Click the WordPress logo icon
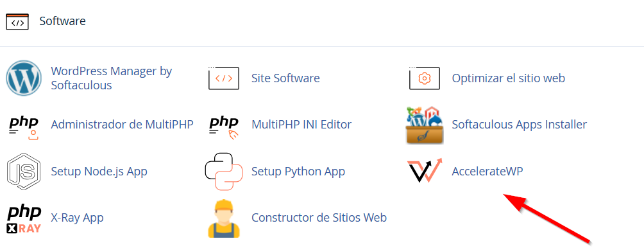Screen dimensions: 644x248 pos(23,78)
